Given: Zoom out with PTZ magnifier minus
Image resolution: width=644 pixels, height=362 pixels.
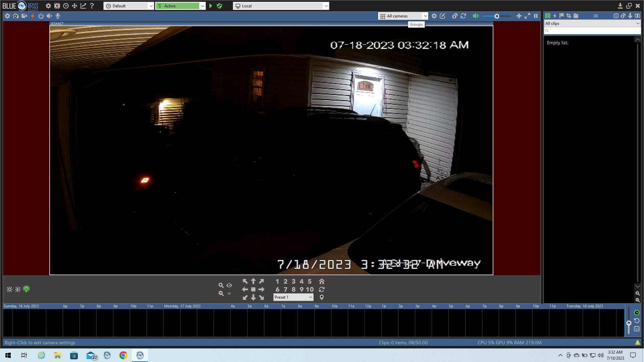Looking at the screenshot, I should pos(221,293).
